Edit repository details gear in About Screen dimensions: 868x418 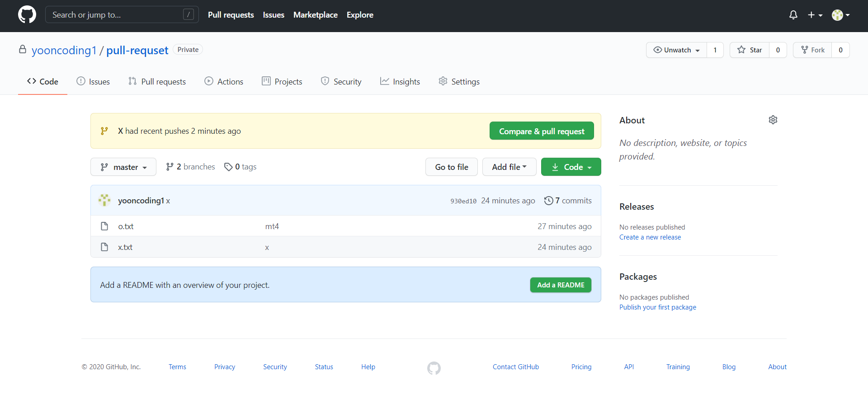[773, 120]
